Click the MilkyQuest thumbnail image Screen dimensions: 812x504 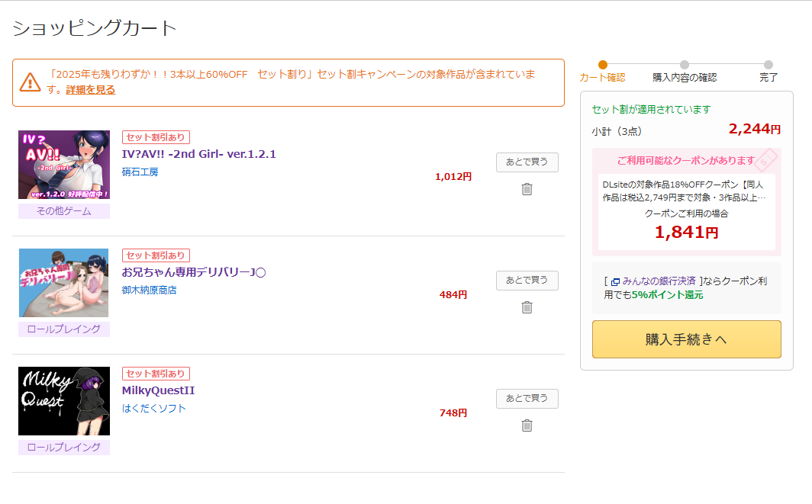click(64, 401)
